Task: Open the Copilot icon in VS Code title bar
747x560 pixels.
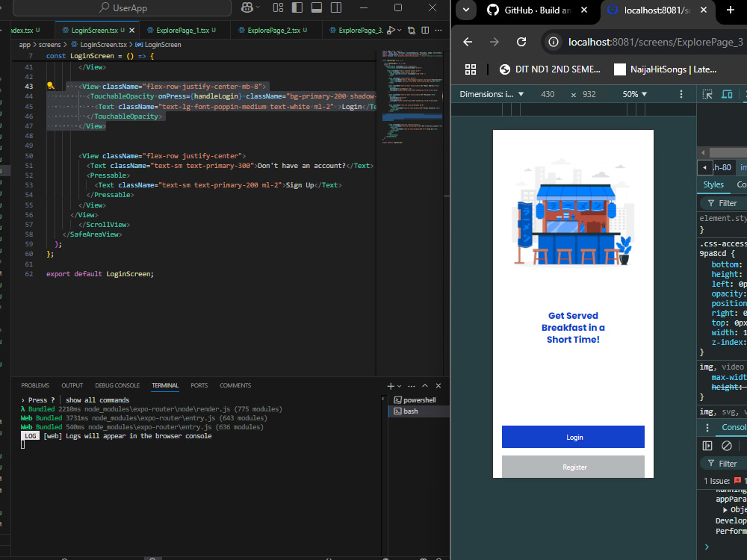Action: click(247, 7)
